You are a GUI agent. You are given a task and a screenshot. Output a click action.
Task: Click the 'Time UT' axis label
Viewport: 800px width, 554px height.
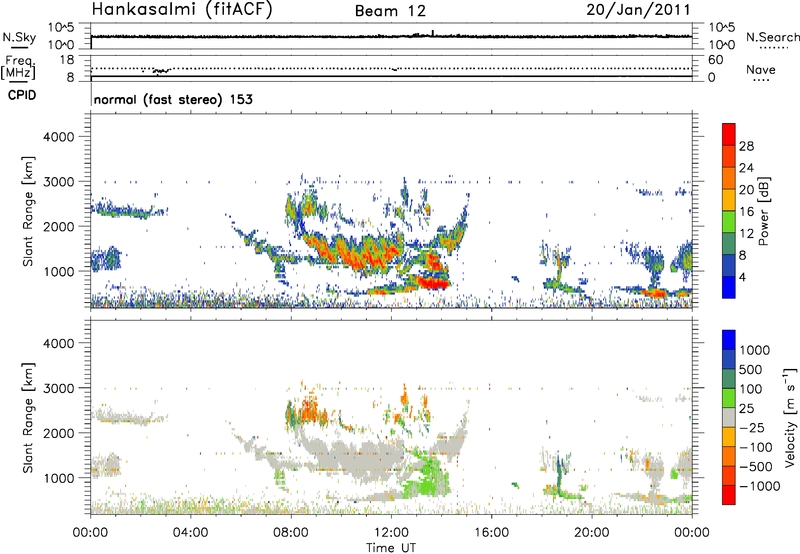point(391,547)
